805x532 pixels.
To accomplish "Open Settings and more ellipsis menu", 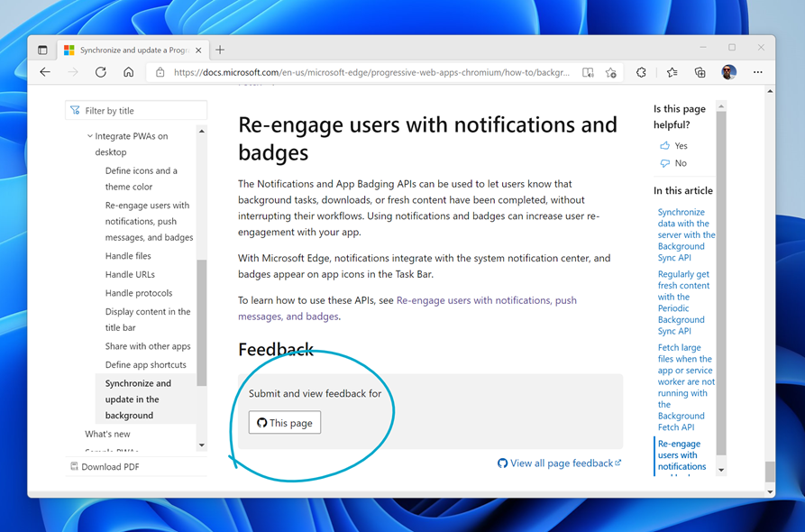I will tap(757, 72).
